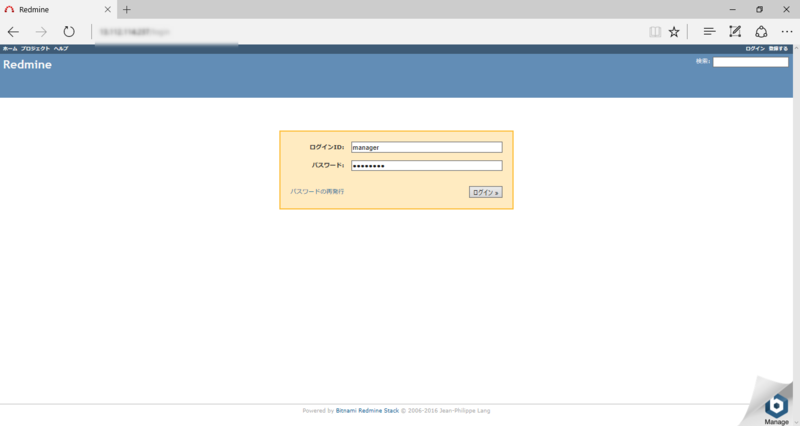Open プロジェクト in the top menu
Image resolution: width=800 pixels, height=426 pixels.
35,48
